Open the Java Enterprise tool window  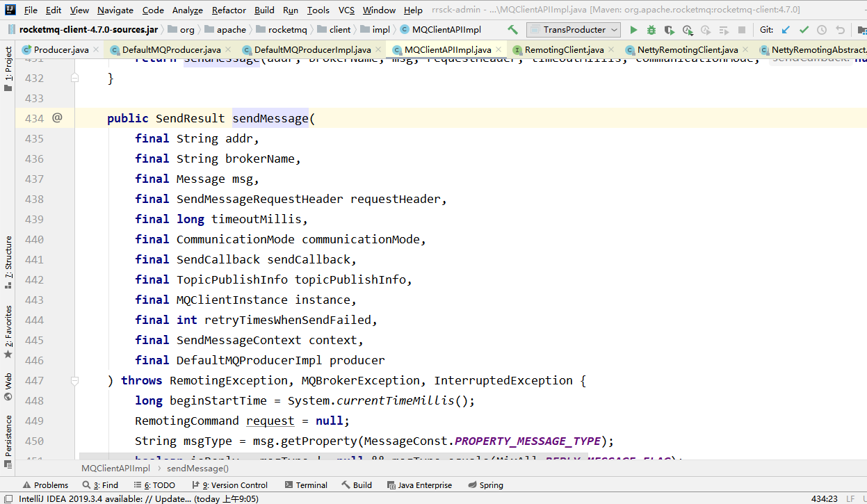[419, 485]
